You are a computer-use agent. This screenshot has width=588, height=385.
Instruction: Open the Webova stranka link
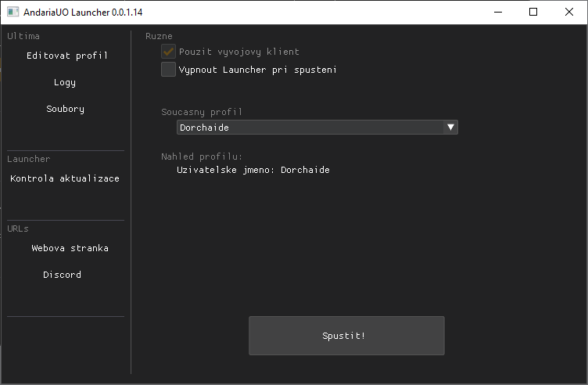[x=70, y=248]
